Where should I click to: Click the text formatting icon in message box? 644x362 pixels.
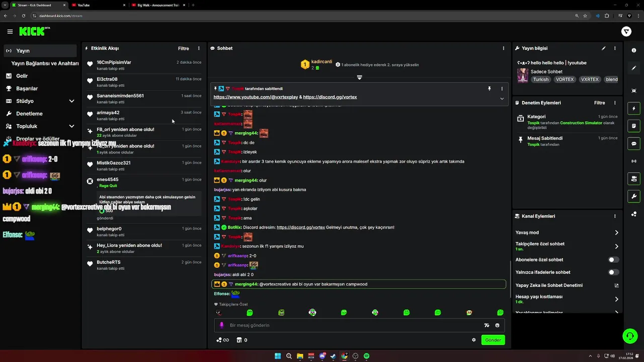(487, 325)
